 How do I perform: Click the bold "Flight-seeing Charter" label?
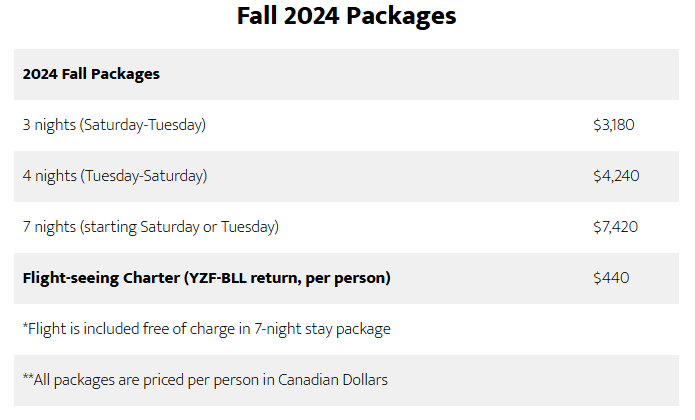[98, 278]
